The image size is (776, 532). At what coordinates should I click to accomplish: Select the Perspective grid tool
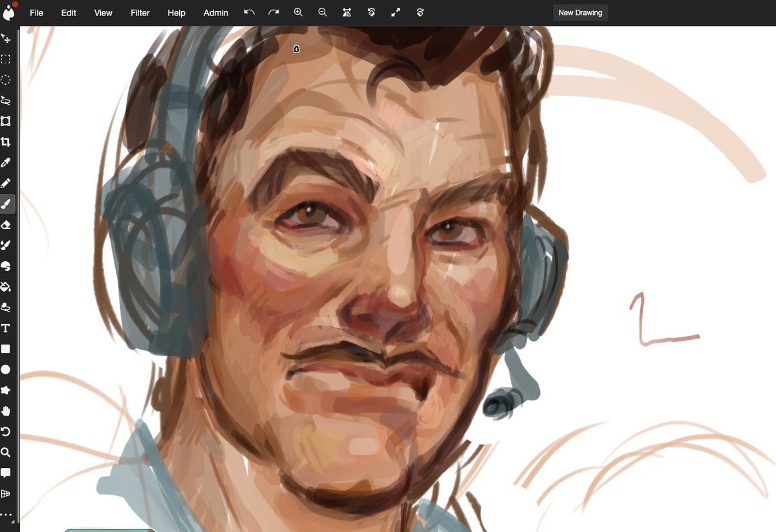tap(6, 494)
